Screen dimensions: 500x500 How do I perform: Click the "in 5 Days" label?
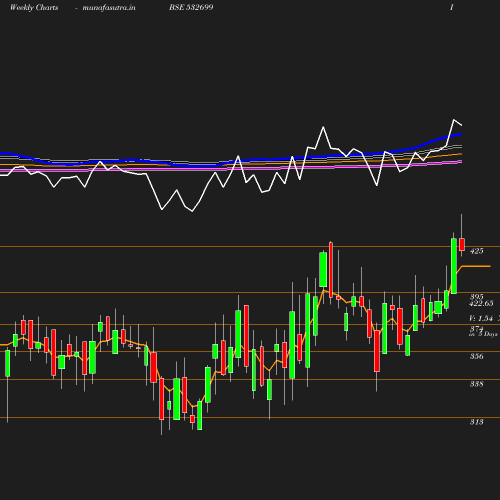[483, 334]
